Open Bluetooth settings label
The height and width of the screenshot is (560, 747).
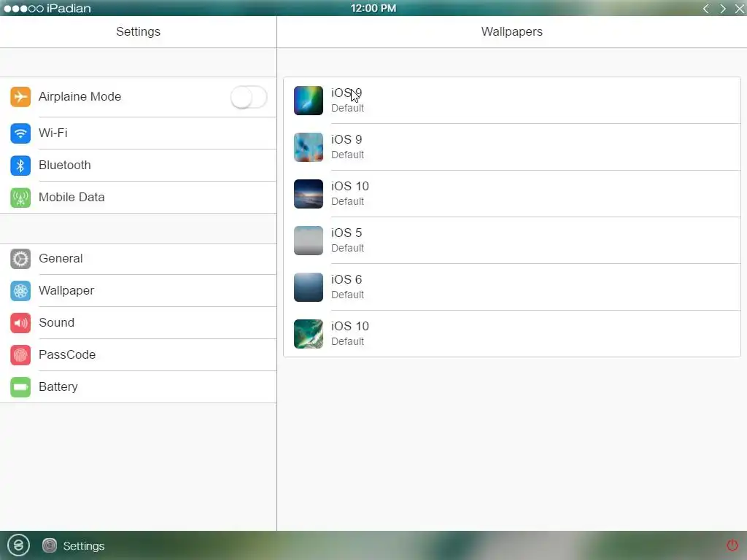65,166
